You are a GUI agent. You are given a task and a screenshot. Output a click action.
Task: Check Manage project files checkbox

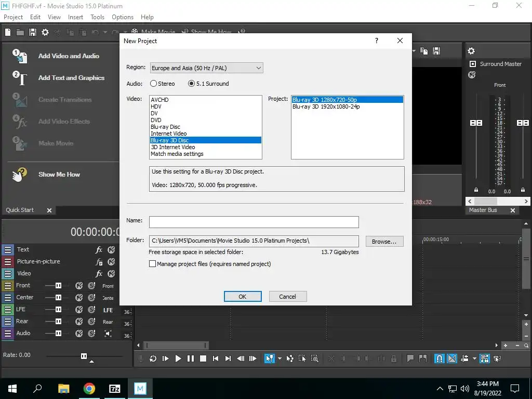tap(152, 263)
